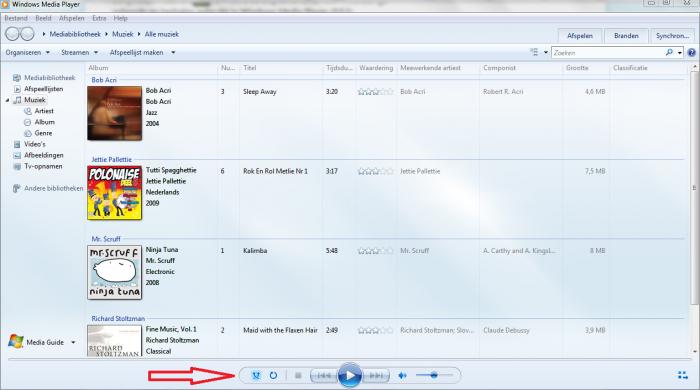Collapse the Muziek tree node
This screenshot has height=390, width=700.
coord(8,100)
